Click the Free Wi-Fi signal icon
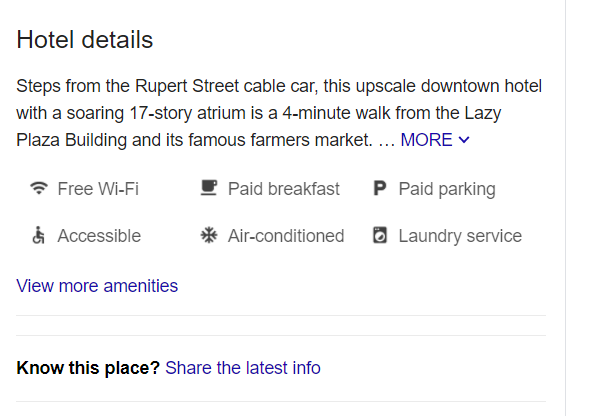This screenshot has width=605, height=416. (39, 188)
